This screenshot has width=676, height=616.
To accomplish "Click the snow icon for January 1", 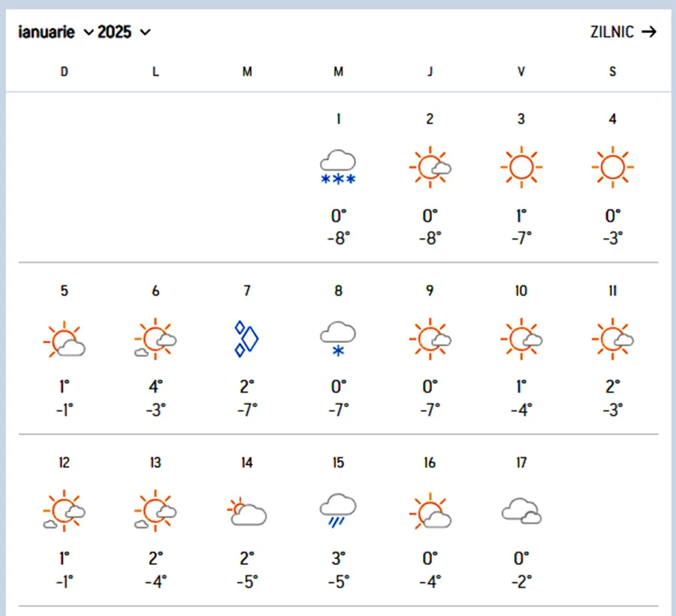I will 338,167.
